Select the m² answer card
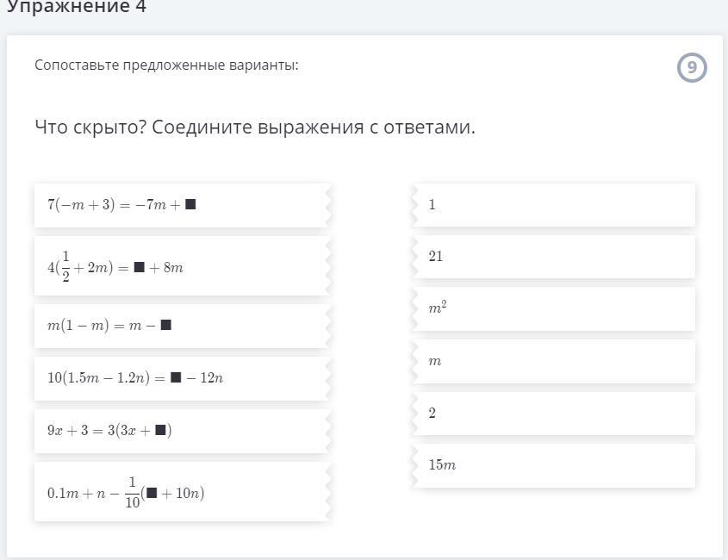The width and height of the screenshot is (728, 560). pyautogui.click(x=553, y=308)
